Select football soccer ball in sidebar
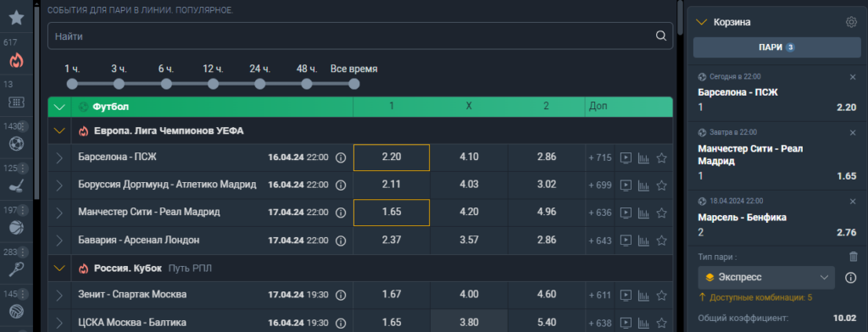The height and width of the screenshot is (332, 868). pyautogui.click(x=16, y=144)
